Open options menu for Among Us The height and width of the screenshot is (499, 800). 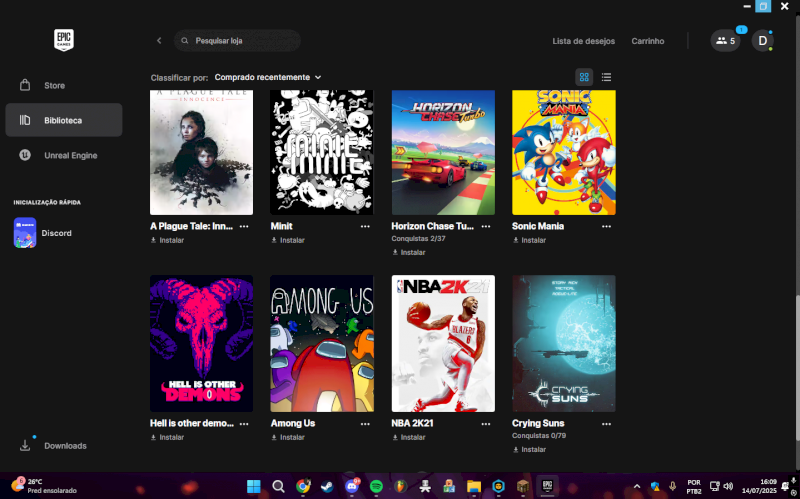pyautogui.click(x=365, y=423)
